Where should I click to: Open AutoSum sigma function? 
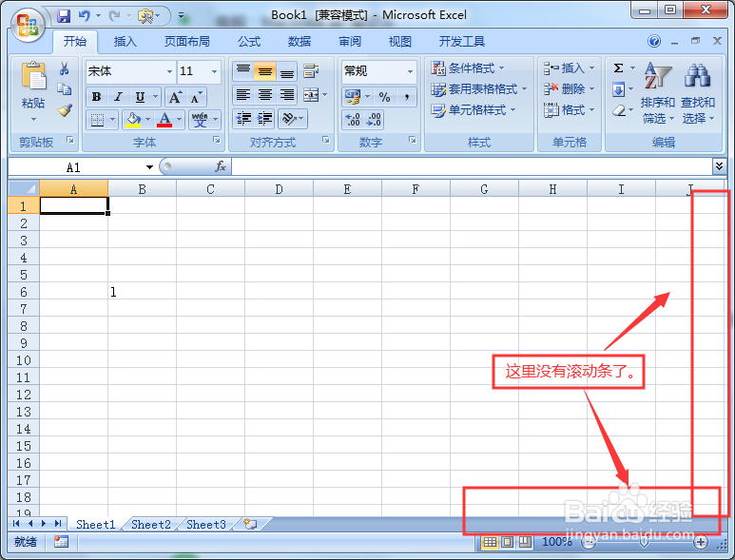[x=619, y=68]
